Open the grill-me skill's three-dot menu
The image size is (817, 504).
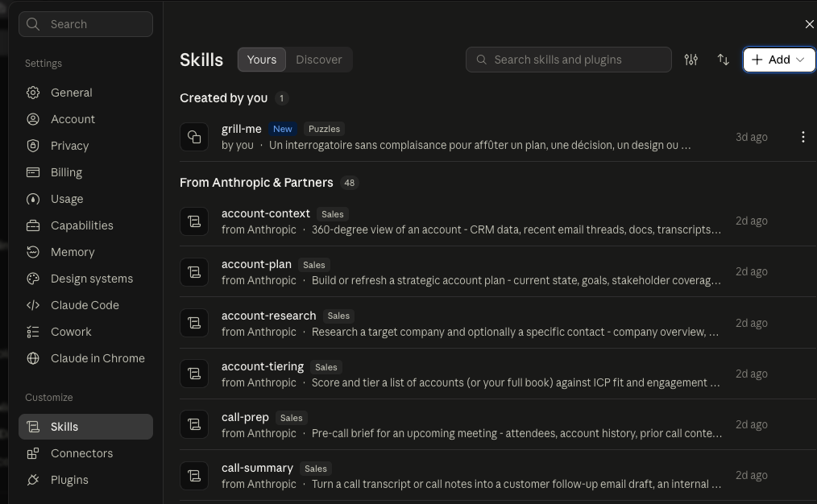pos(803,137)
